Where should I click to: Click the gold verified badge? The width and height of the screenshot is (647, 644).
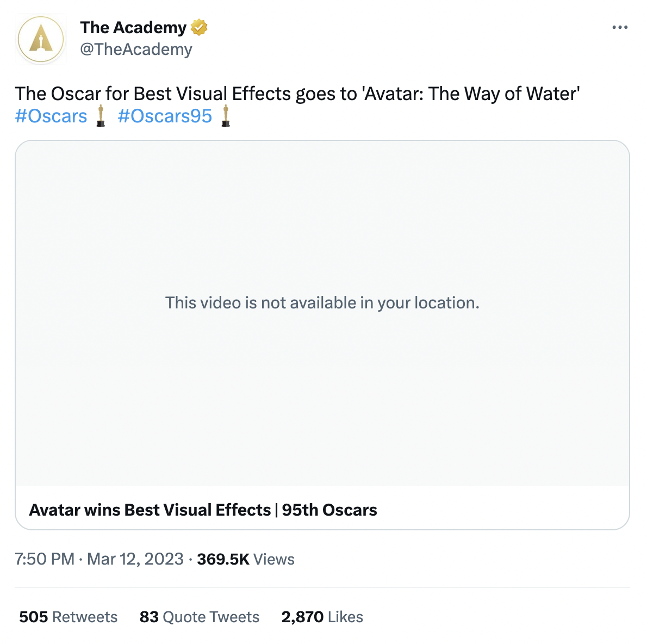click(199, 27)
